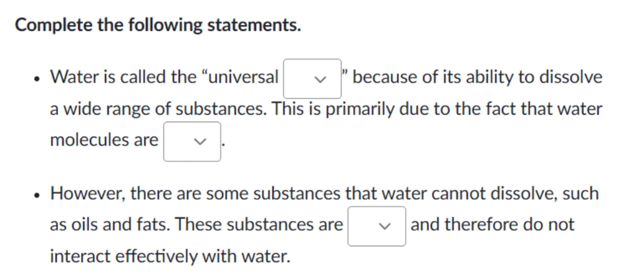Viewport: 644px width, 274px height.
Task: Click the "Complete the following statements." heading
Action: click(x=158, y=25)
